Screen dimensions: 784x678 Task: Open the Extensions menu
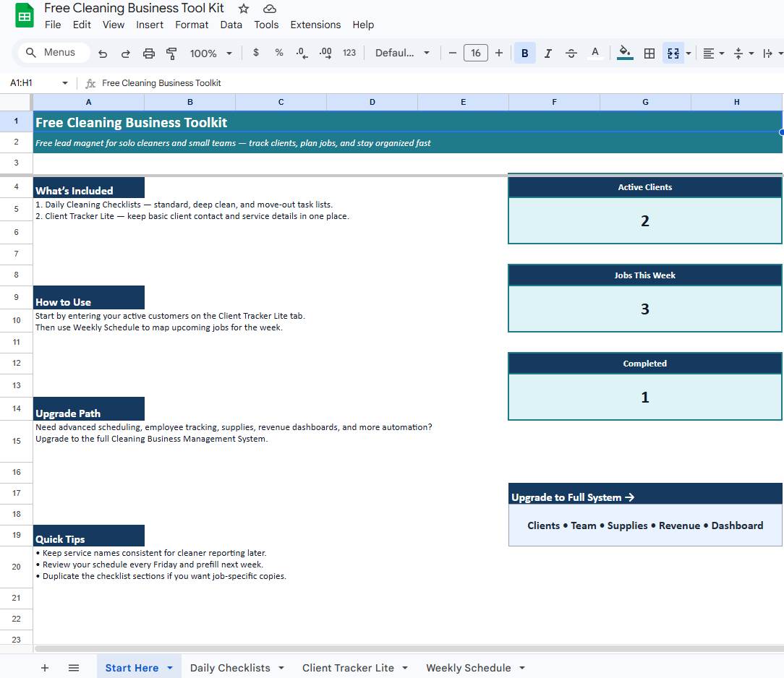pyautogui.click(x=315, y=25)
